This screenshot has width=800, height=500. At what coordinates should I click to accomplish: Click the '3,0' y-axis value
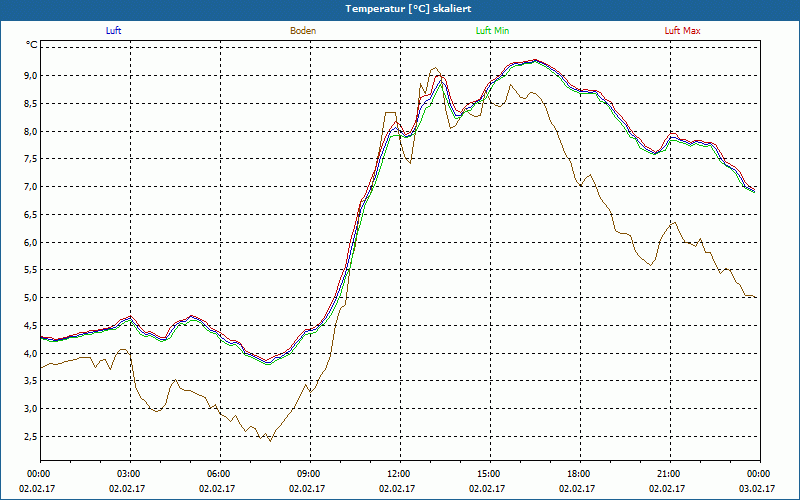coord(32,409)
